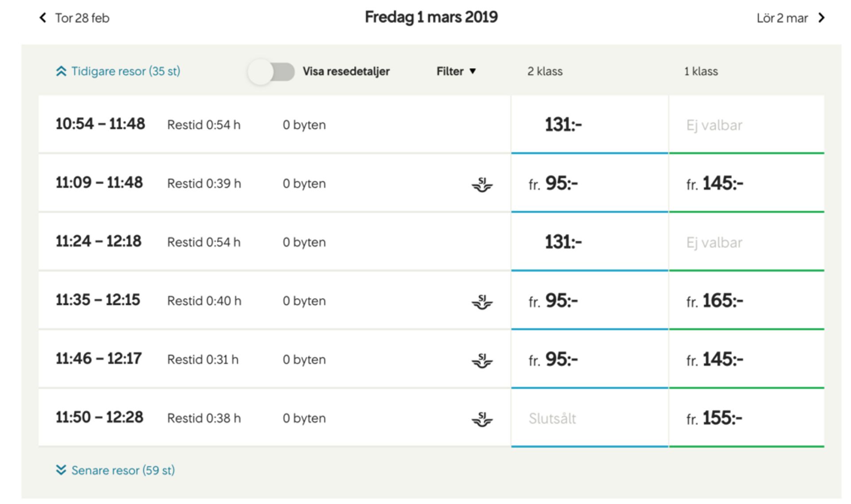Select 2 klass 131:- for 10:54 departure
Image resolution: width=851 pixels, height=504 pixels.
[589, 124]
